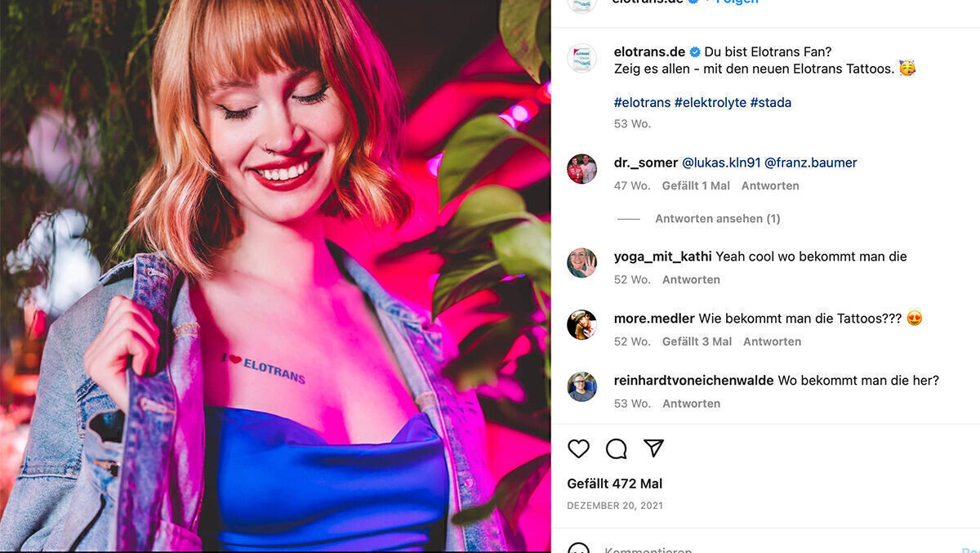This screenshot has width=980, height=553.
Task: Expand 'Antworten ansehen (1)' replies
Action: (717, 219)
